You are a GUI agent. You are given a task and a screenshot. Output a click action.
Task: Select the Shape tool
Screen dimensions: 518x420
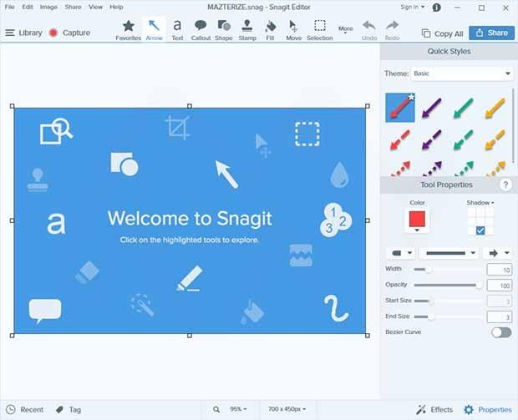pos(224,30)
